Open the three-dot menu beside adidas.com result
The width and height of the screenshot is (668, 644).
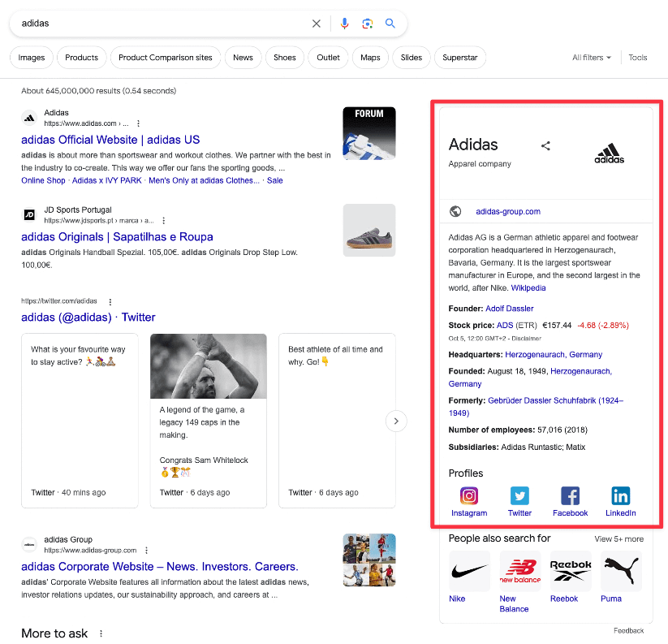[x=139, y=123]
